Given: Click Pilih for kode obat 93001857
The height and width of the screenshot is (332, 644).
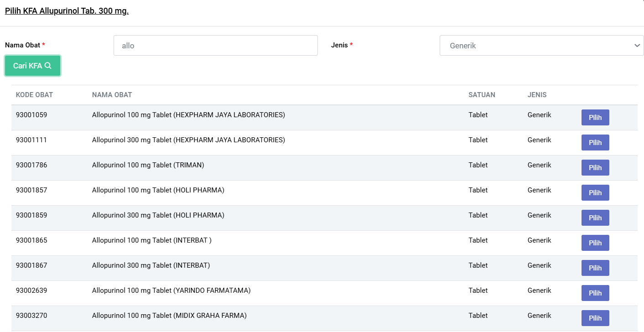Looking at the screenshot, I should point(595,193).
